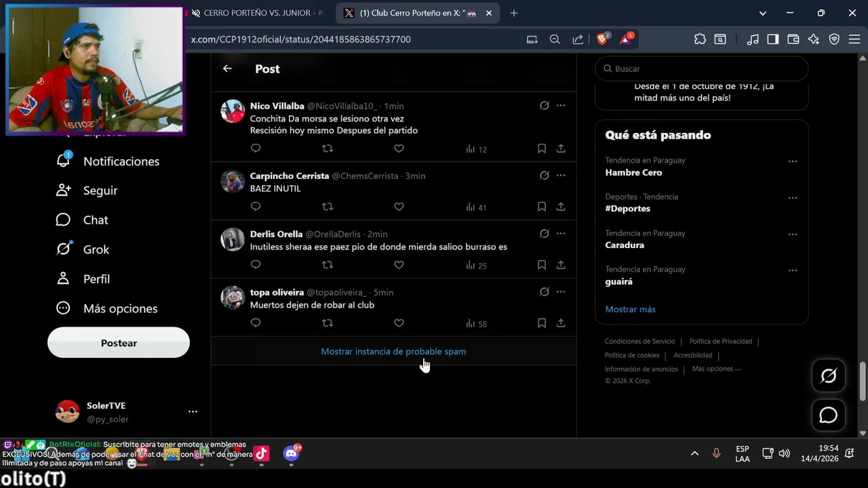The height and width of the screenshot is (488, 868).
Task: View stats showing 41 views
Action: click(x=476, y=207)
